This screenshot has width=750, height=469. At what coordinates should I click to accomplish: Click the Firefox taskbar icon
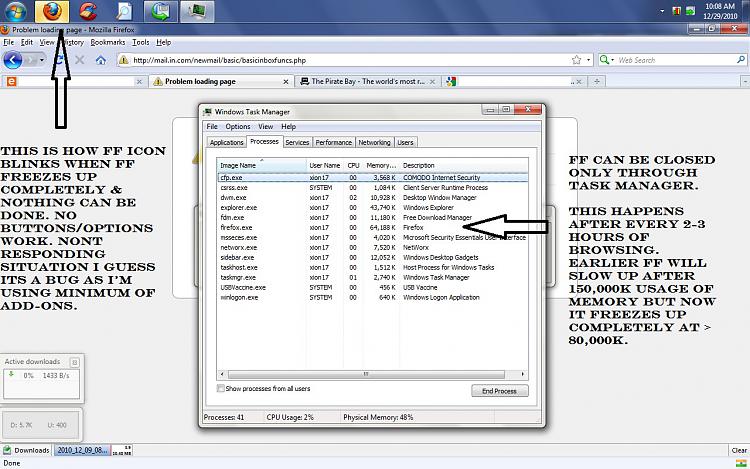point(52,11)
